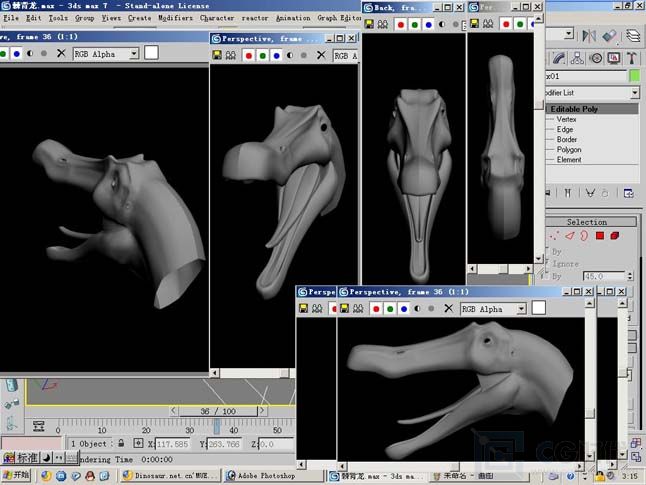Click the clone window icon in the bottom Perspective window

pyautogui.click(x=360, y=310)
